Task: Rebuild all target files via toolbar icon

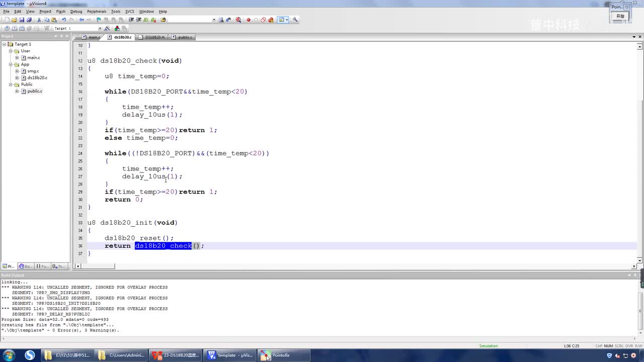Action: 22,28
